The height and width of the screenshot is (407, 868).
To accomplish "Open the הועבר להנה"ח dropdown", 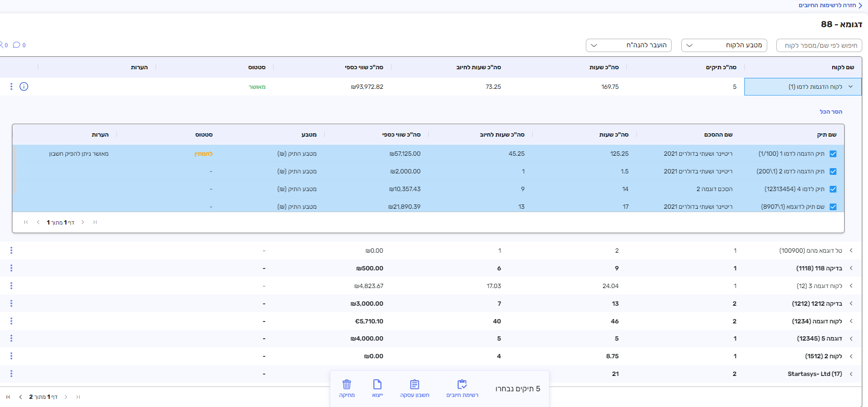I will (x=628, y=45).
